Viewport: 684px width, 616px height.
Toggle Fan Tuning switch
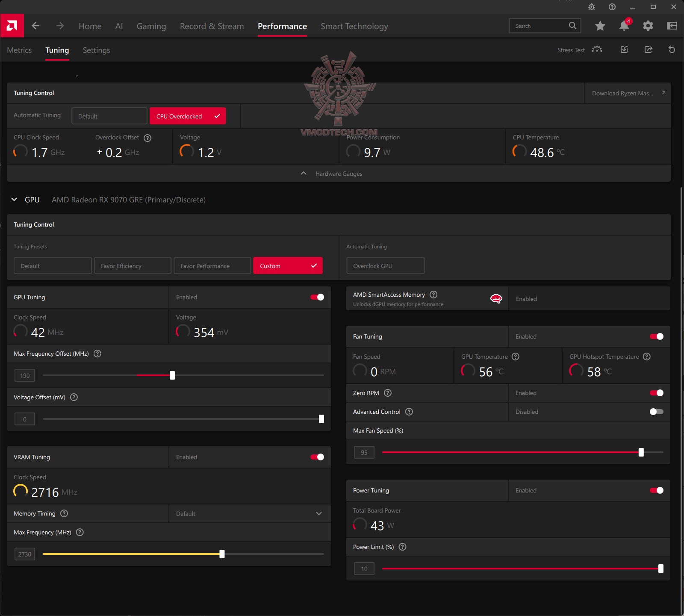(x=657, y=336)
